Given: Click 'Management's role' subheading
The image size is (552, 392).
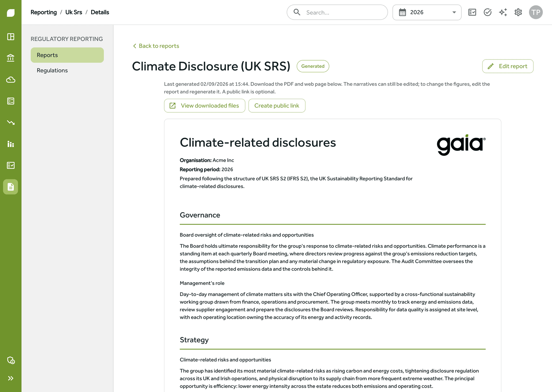Looking at the screenshot, I should (x=202, y=283).
